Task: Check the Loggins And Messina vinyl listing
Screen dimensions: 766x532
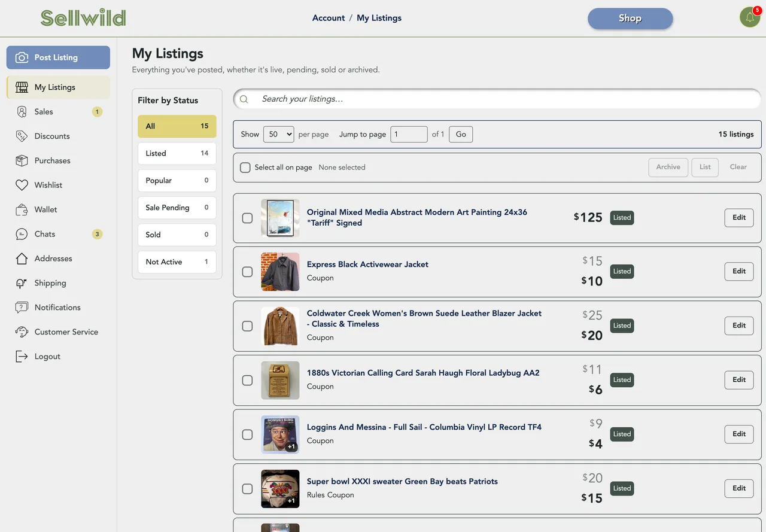Action: (247, 434)
